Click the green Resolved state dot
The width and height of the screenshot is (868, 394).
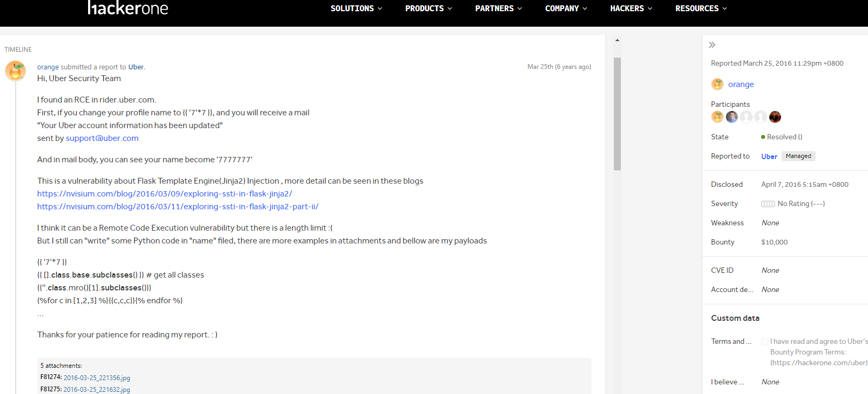tap(763, 137)
